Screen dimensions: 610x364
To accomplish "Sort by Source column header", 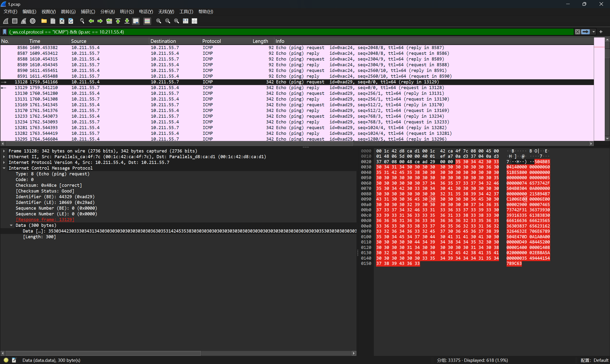I will click(x=110, y=41).
